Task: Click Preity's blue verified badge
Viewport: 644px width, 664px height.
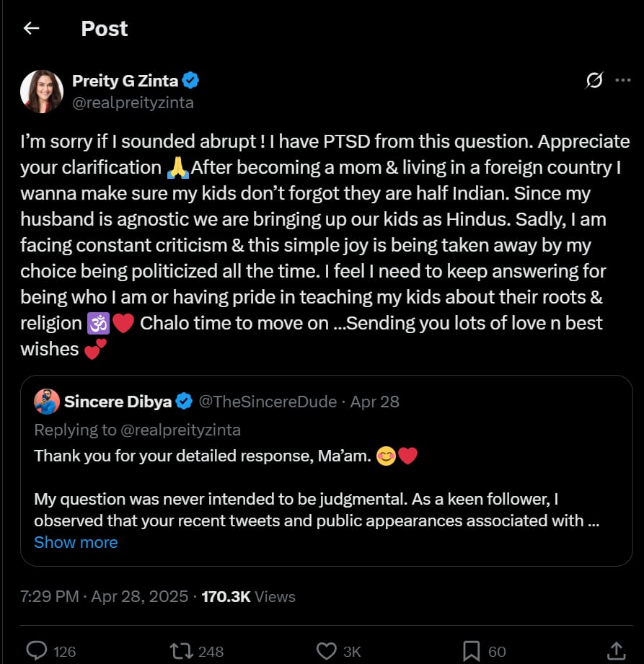Action: pyautogui.click(x=190, y=81)
